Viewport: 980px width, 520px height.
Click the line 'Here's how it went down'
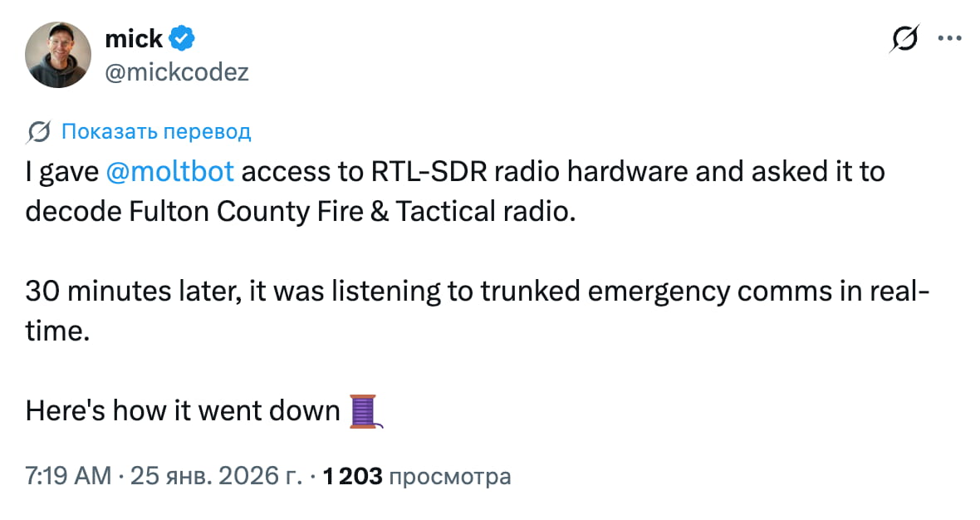[x=183, y=410]
